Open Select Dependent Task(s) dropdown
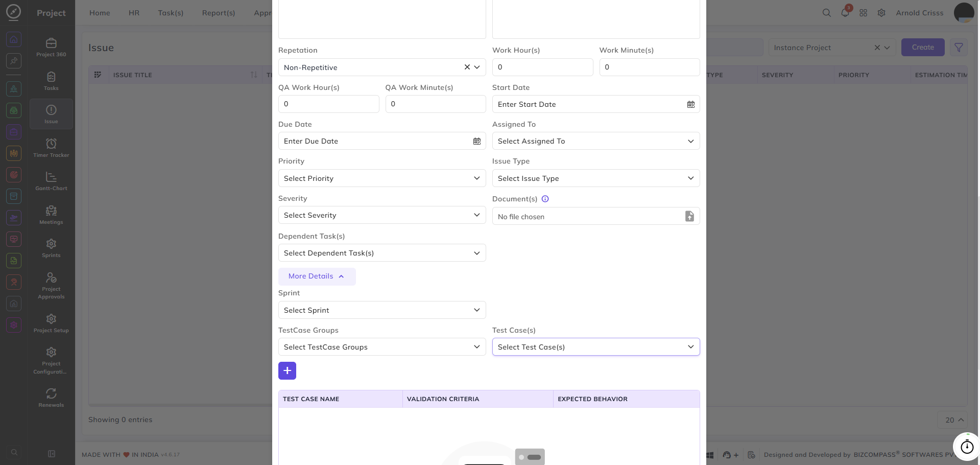980x465 pixels. pyautogui.click(x=382, y=253)
